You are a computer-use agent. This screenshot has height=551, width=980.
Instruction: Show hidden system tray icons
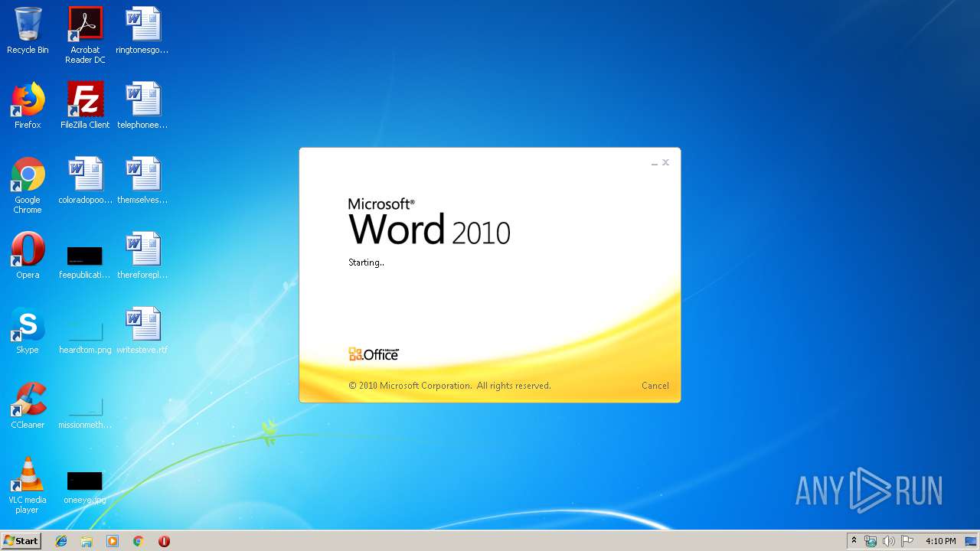tap(854, 541)
